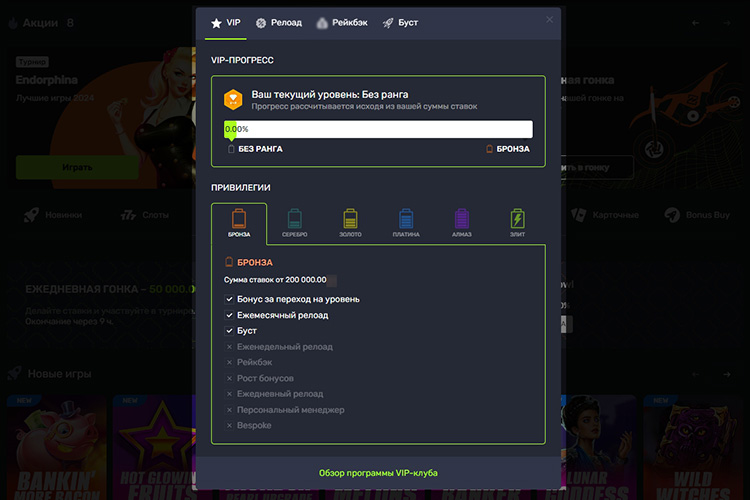Open Обзор программы VIP-клуба link
The image size is (750, 500).
tap(378, 472)
